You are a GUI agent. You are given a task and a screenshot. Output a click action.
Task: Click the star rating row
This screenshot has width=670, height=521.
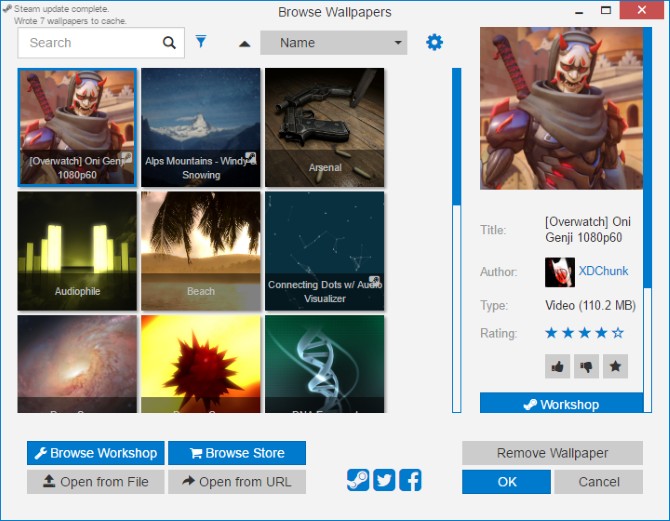[x=584, y=333]
